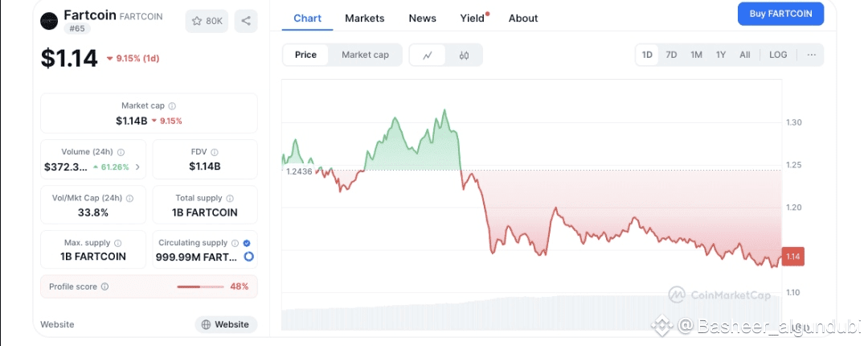Click the Profile score progress bar

coord(200,286)
